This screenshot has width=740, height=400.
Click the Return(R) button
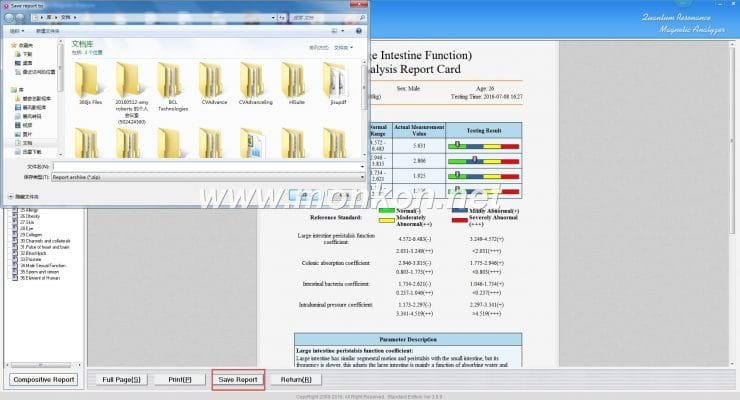(296, 380)
